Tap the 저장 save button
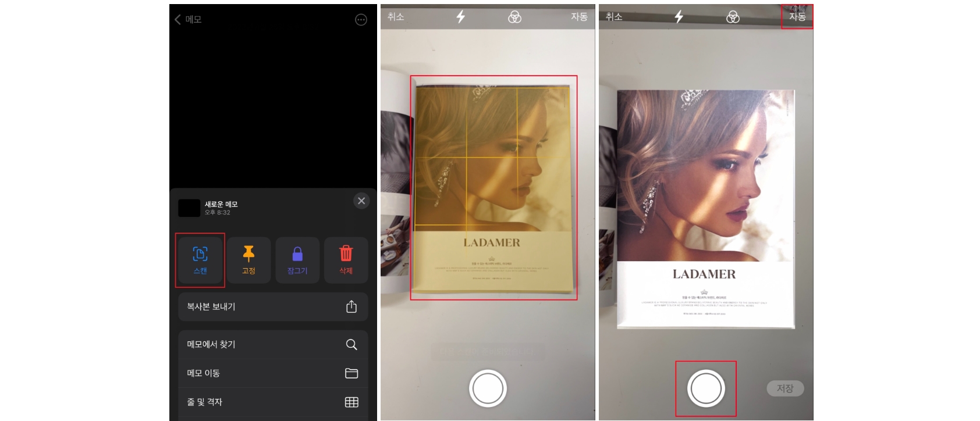980x421 pixels. tap(785, 388)
